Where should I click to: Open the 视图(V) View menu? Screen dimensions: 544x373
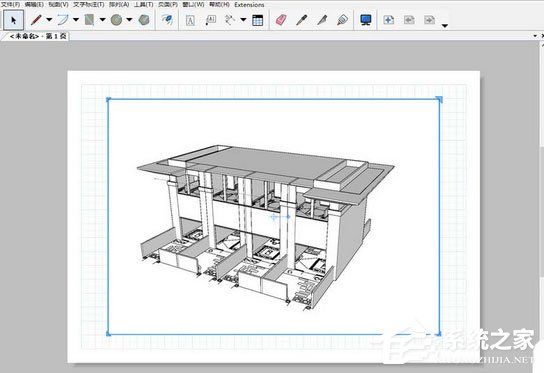pos(58,5)
